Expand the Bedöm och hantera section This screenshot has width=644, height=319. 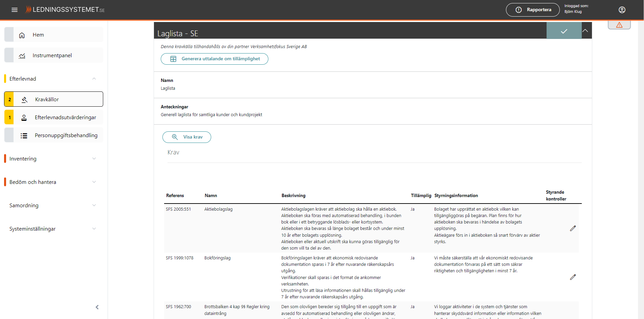click(x=94, y=182)
